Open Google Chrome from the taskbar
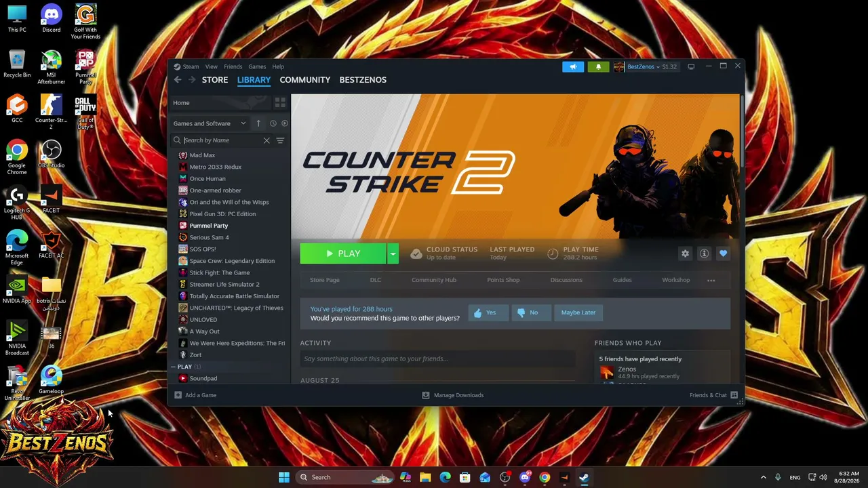This screenshot has height=488, width=868. click(x=545, y=477)
